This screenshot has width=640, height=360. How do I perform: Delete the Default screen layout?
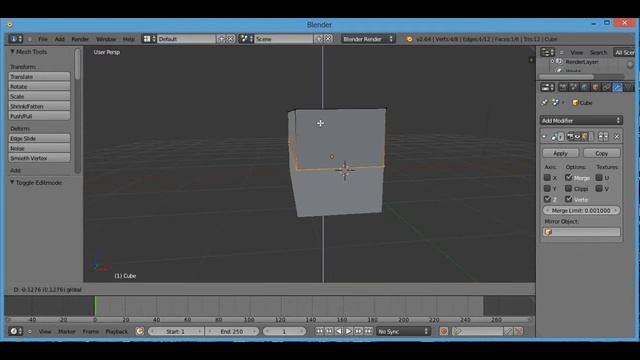(x=231, y=39)
